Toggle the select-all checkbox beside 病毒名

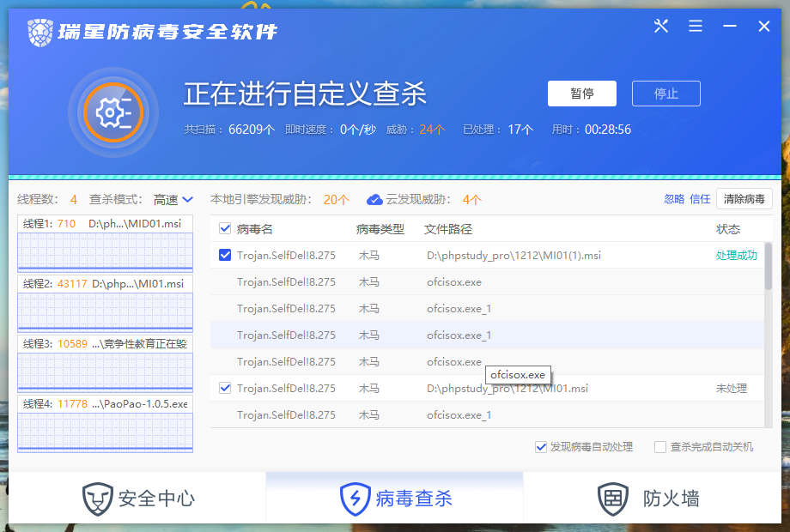[225, 229]
